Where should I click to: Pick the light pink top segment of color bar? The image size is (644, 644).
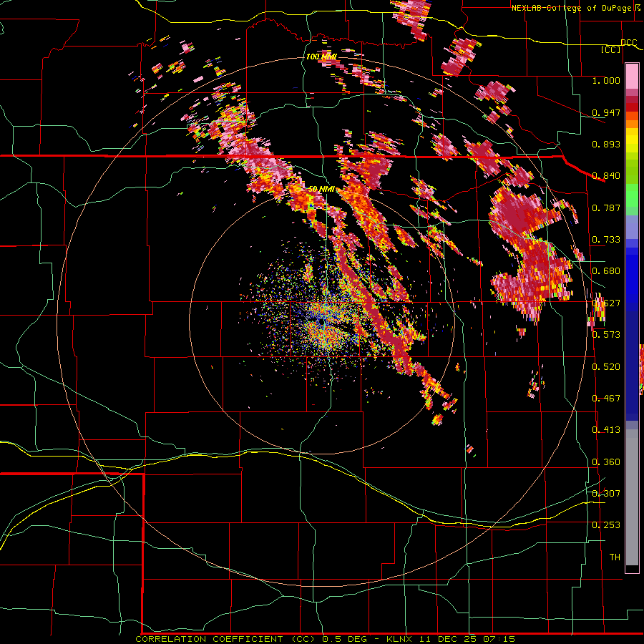pos(632,77)
